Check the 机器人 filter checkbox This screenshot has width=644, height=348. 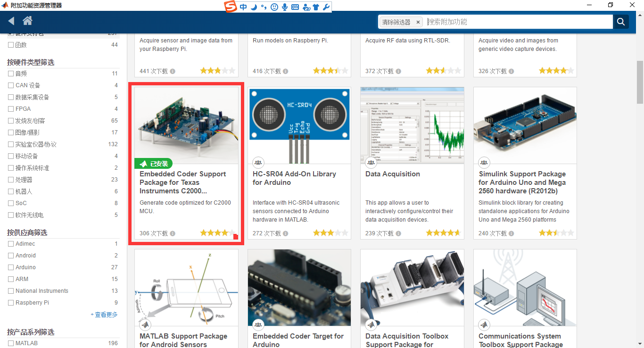(11, 192)
